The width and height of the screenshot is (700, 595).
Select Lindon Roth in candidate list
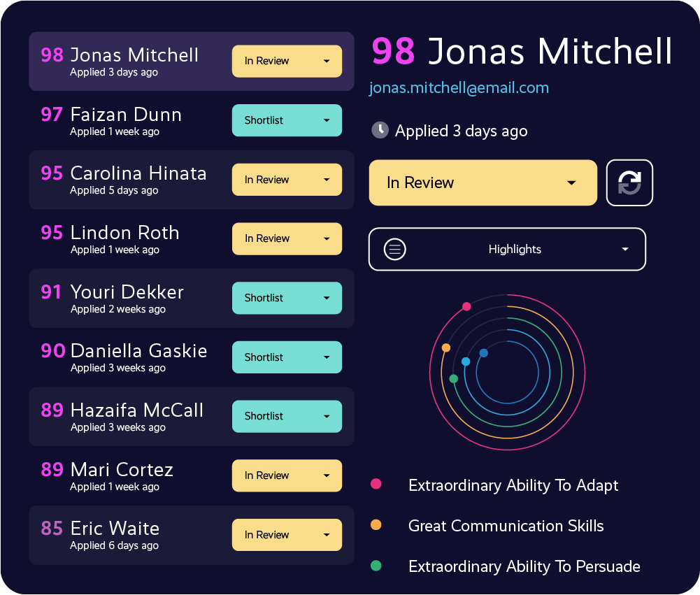(x=191, y=239)
